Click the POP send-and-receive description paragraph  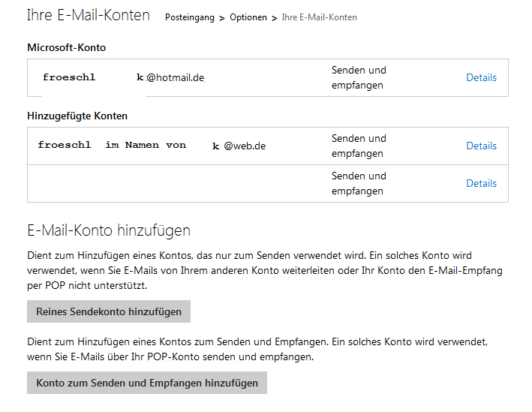pos(257,349)
